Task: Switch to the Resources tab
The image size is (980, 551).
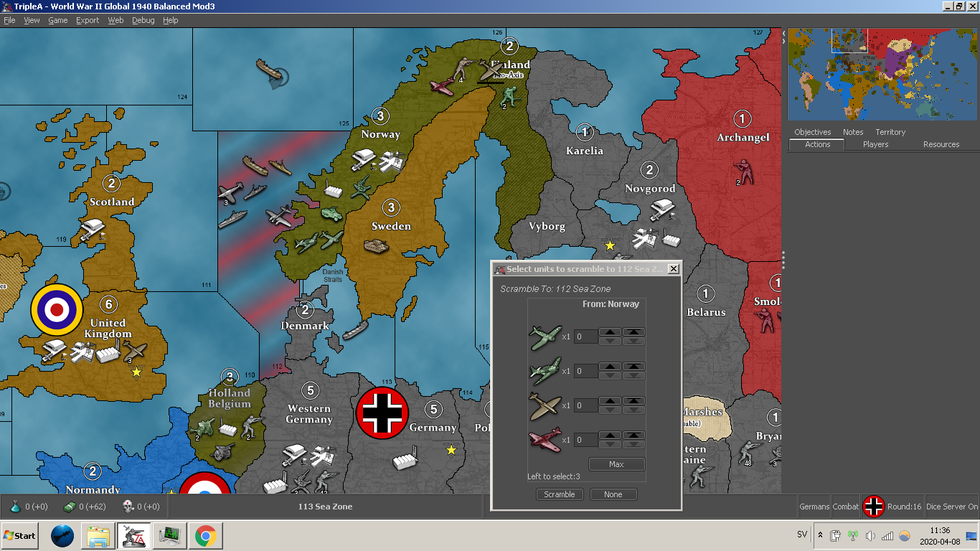Action: click(941, 144)
